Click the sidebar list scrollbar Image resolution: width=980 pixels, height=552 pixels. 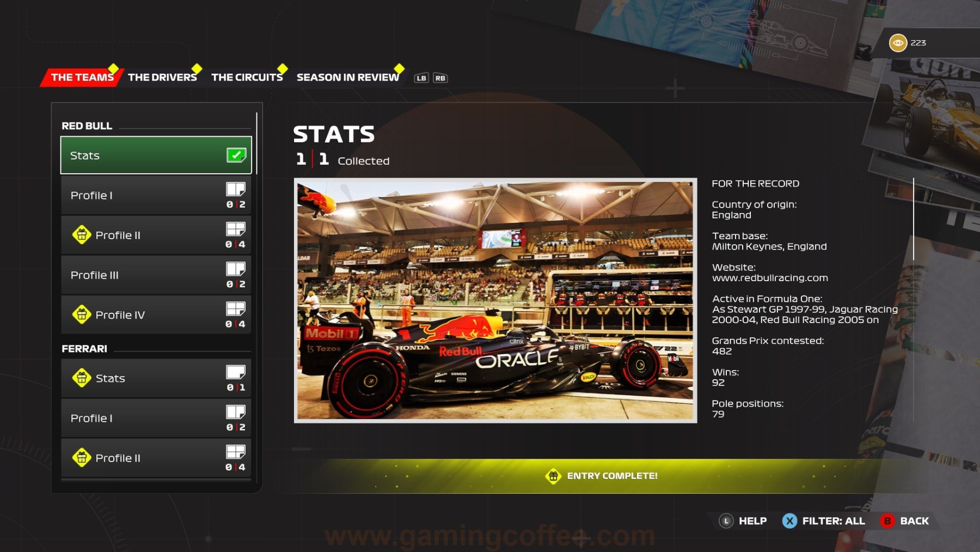point(256,143)
